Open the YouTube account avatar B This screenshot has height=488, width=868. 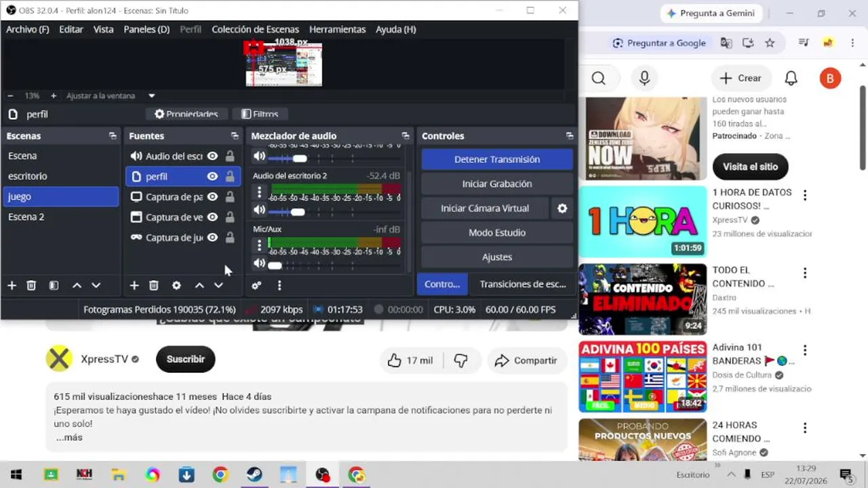click(830, 78)
